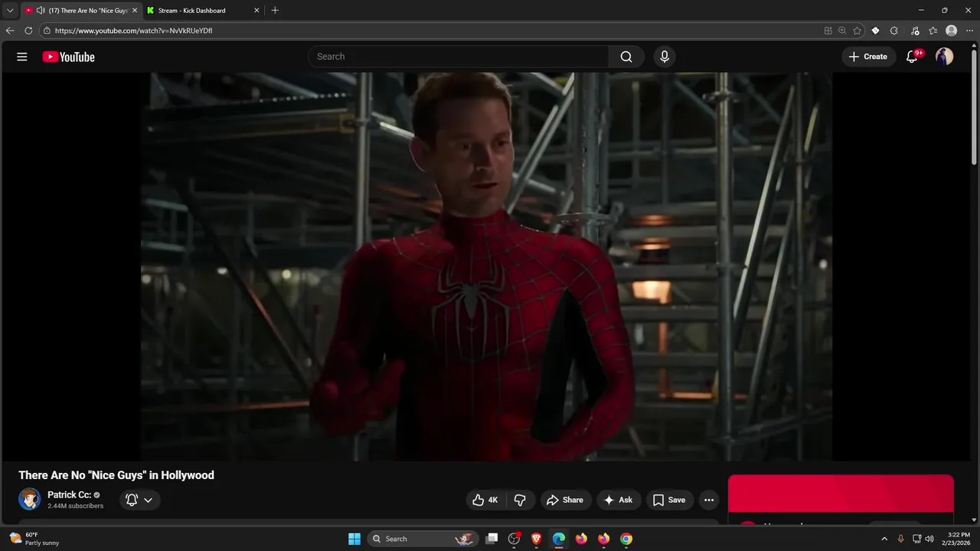Click the tray microphone indicator
The width and height of the screenshot is (980, 551).
coord(900,539)
